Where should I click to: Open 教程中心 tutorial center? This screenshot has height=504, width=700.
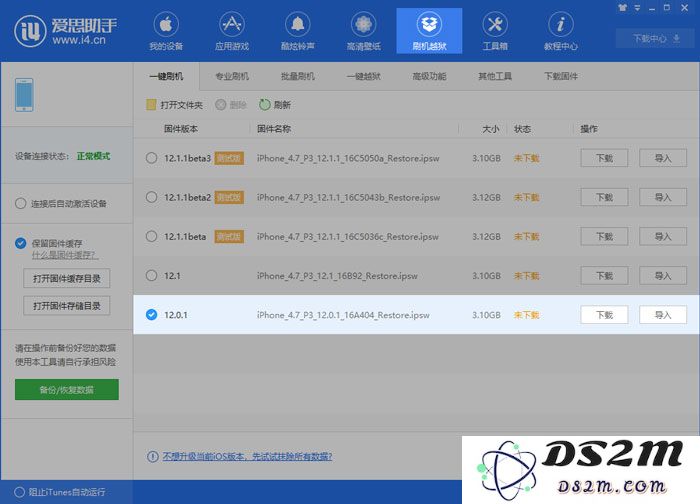tap(561, 31)
